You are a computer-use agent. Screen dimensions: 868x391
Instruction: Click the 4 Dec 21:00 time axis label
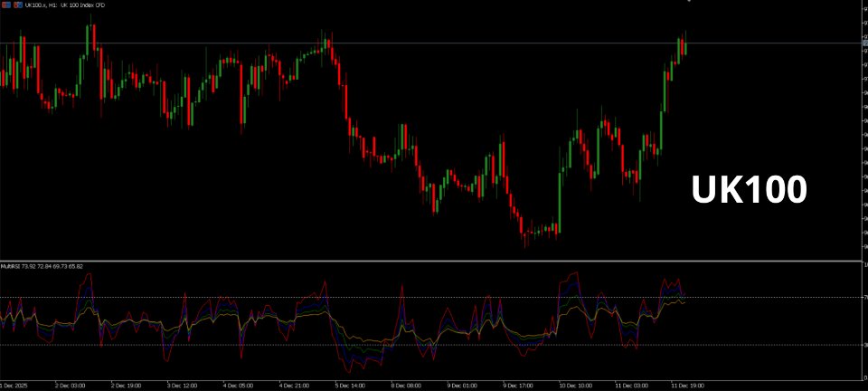(294, 385)
